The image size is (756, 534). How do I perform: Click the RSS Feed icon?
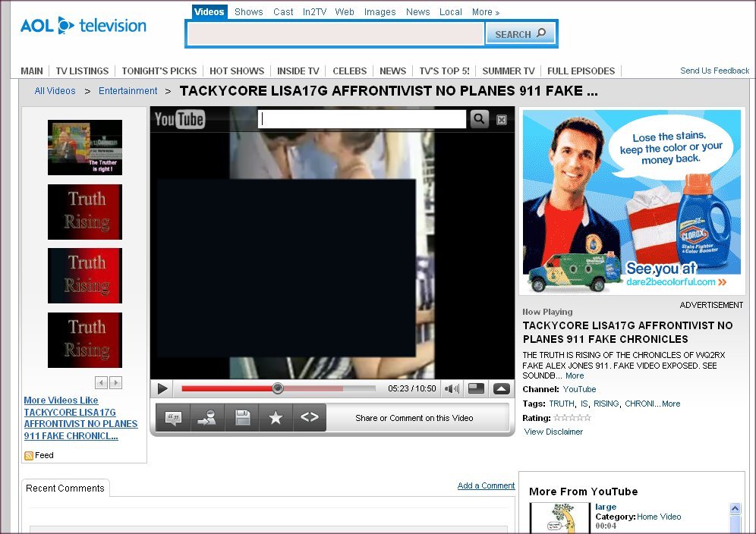coord(28,455)
